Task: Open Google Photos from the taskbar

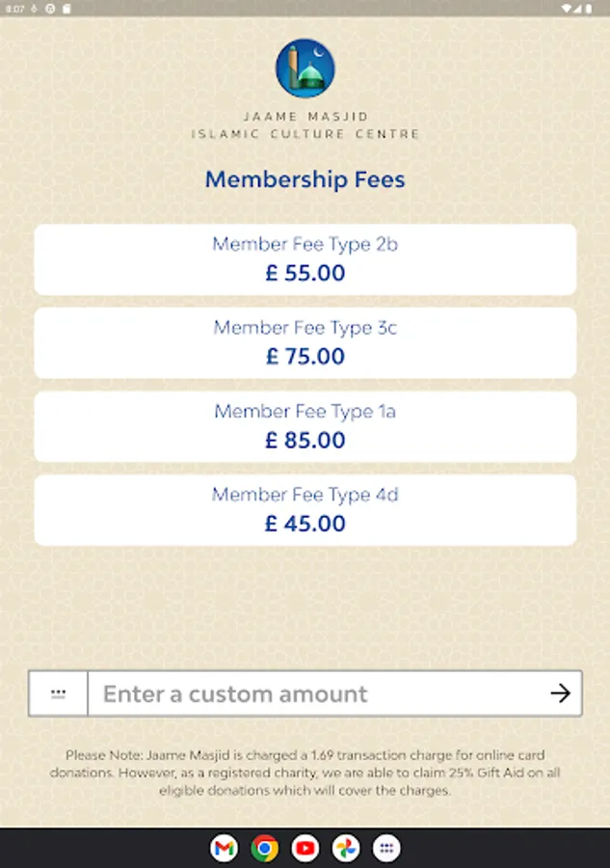Action: coord(346,848)
